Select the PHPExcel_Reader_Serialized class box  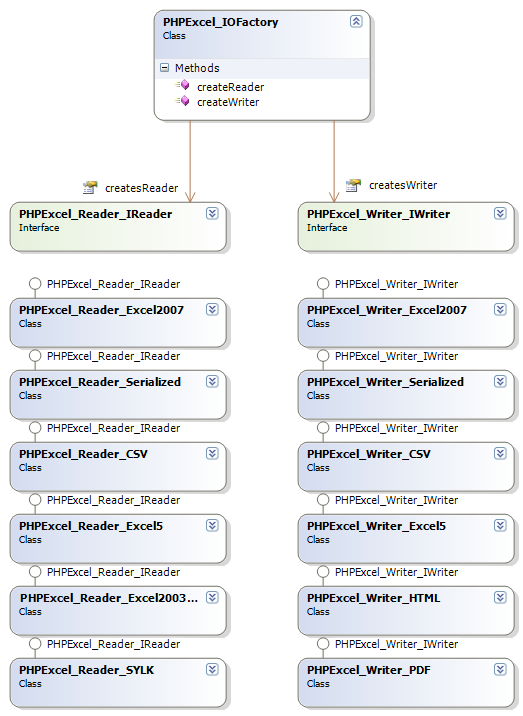[118, 395]
